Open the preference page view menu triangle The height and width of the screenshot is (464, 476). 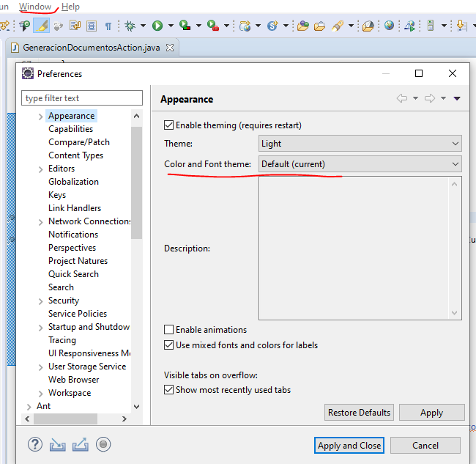tap(457, 98)
